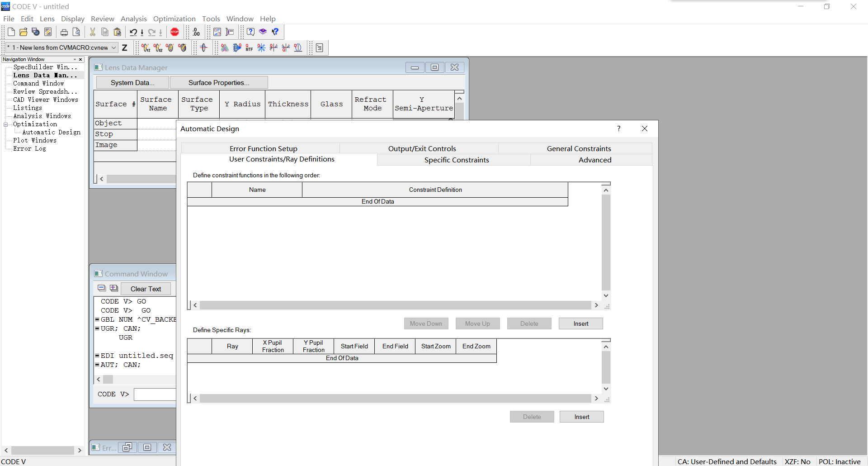Undo the last action

133,32
